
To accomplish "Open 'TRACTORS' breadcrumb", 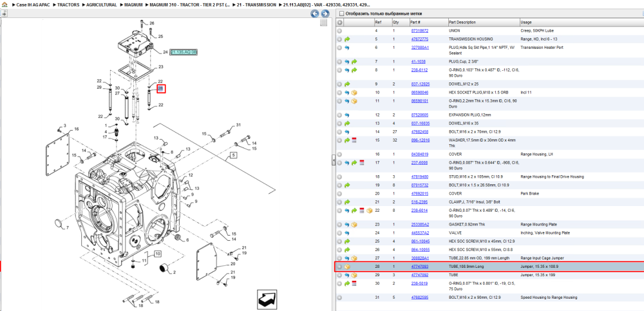I will [68, 5].
